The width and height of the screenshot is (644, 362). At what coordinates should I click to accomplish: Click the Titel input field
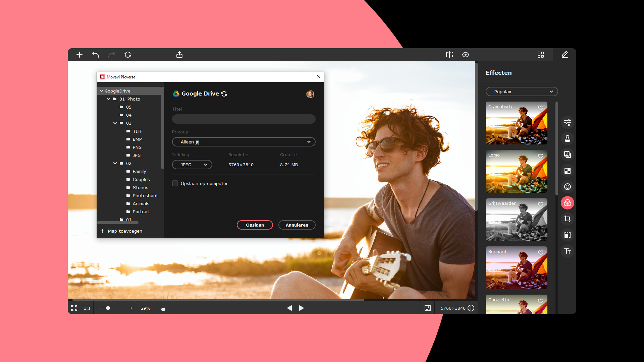(244, 119)
